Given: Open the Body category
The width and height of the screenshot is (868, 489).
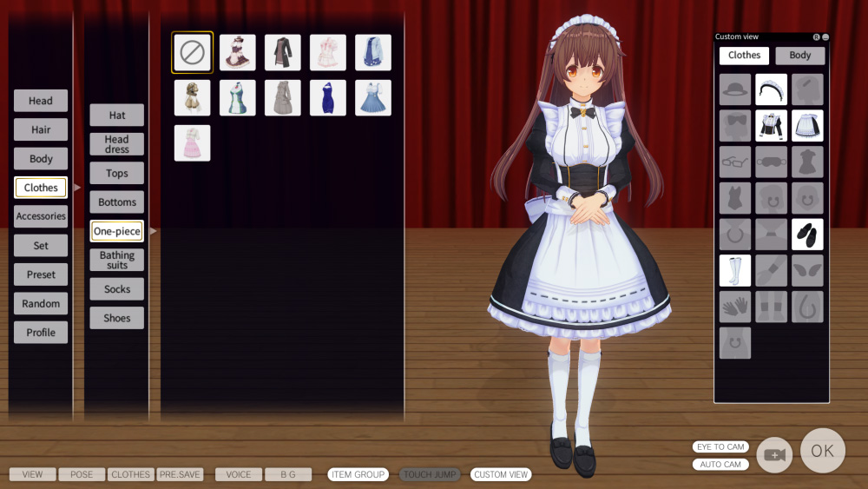Looking at the screenshot, I should click(x=41, y=159).
